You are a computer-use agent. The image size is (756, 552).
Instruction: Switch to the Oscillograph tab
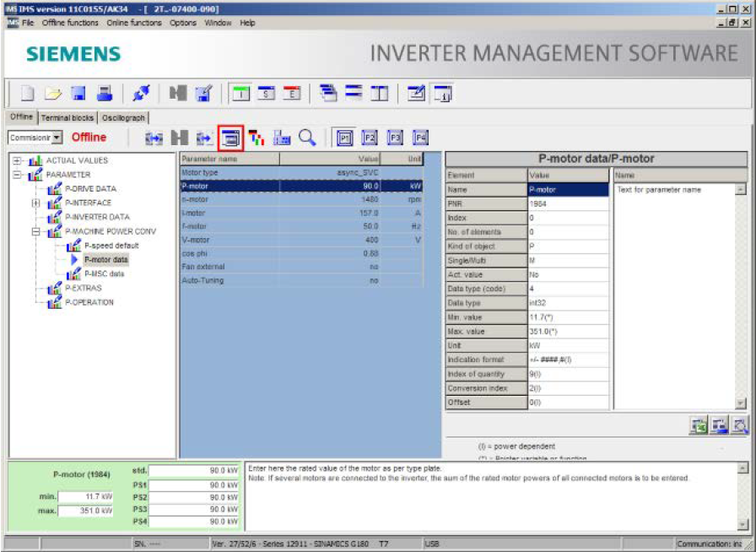[123, 117]
